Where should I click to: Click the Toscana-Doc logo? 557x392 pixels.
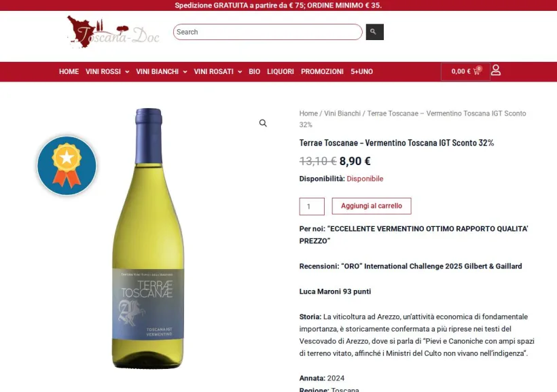tap(113, 32)
